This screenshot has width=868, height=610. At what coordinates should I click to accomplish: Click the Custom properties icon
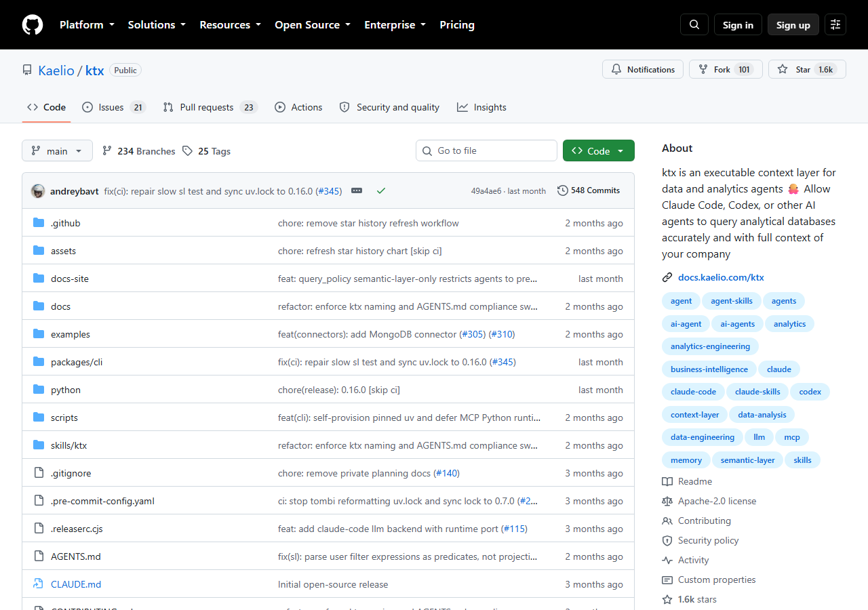pos(667,579)
